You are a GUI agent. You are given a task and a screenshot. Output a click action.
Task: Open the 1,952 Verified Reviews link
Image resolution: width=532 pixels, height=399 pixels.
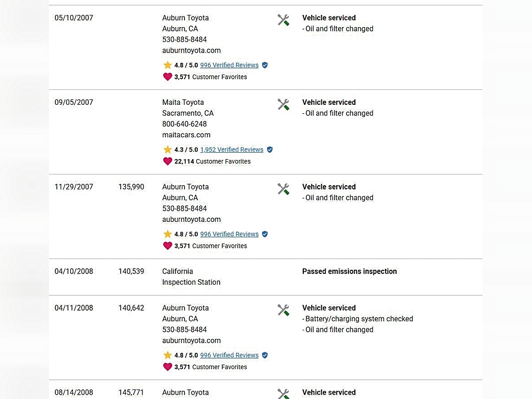click(231, 150)
